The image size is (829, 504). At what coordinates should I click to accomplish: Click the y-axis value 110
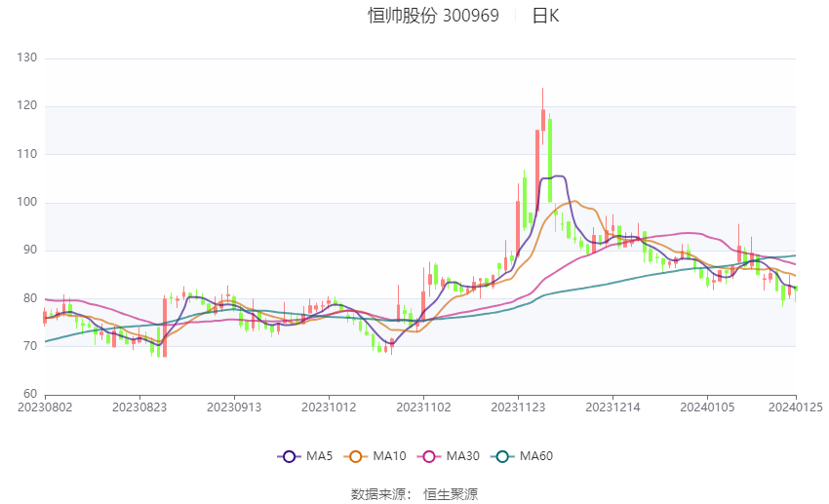27,154
